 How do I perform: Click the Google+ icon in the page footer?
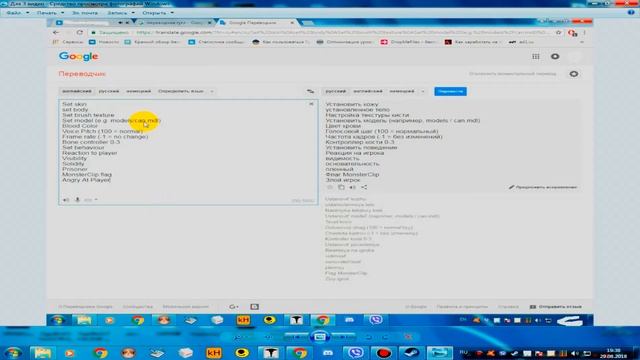tap(233, 307)
